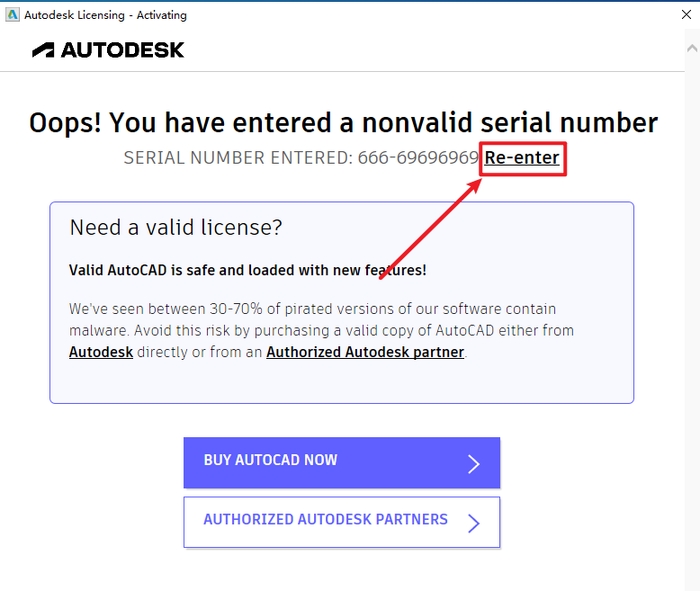Click the bold Valid AutoCAD is safe line
This screenshot has height=591, width=700.
tap(247, 270)
